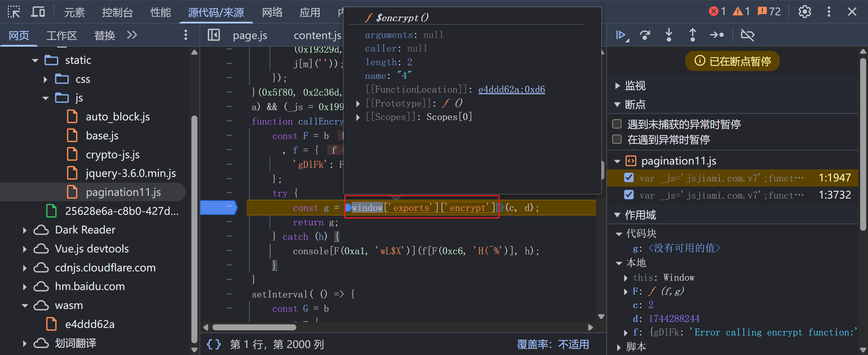Click the step into function icon

[x=668, y=35]
